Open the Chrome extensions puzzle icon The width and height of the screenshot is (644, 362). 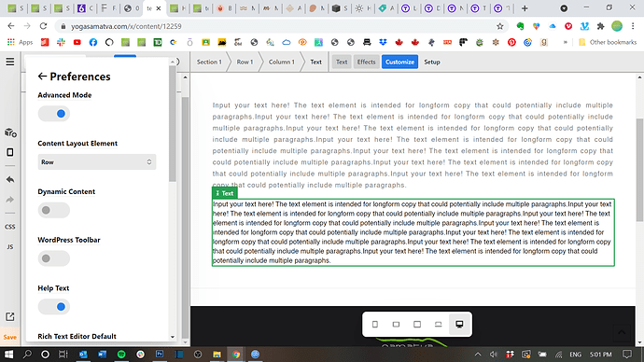point(600,26)
